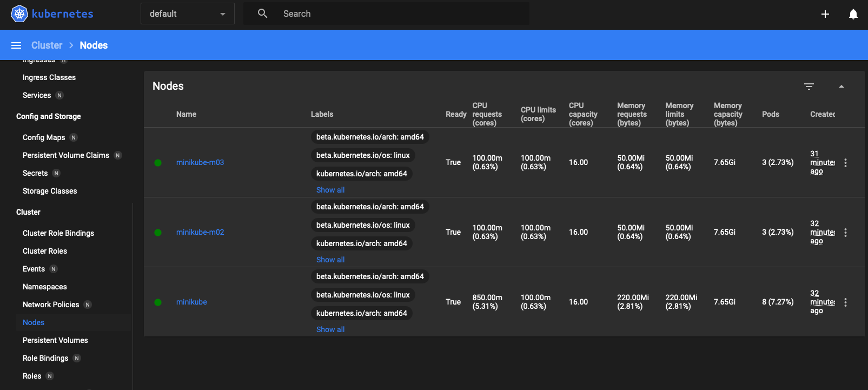Select Nodes in the sidebar
Image resolution: width=868 pixels, height=390 pixels.
coord(34,322)
